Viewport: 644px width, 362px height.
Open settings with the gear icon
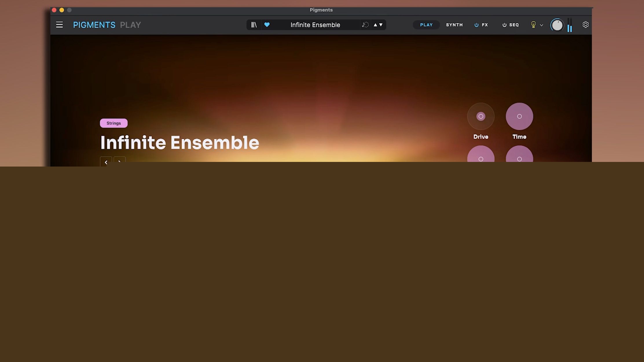point(586,25)
